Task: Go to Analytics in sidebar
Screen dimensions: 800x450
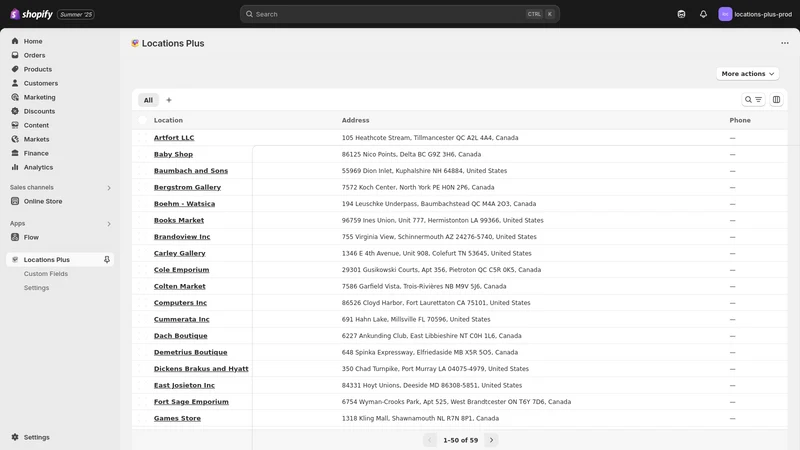Action: pyautogui.click(x=38, y=167)
